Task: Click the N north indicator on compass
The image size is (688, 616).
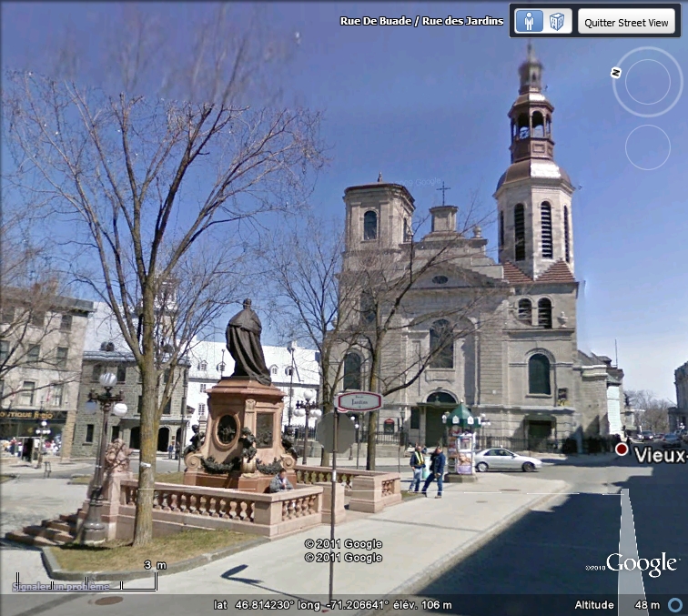Action: pyautogui.click(x=616, y=73)
